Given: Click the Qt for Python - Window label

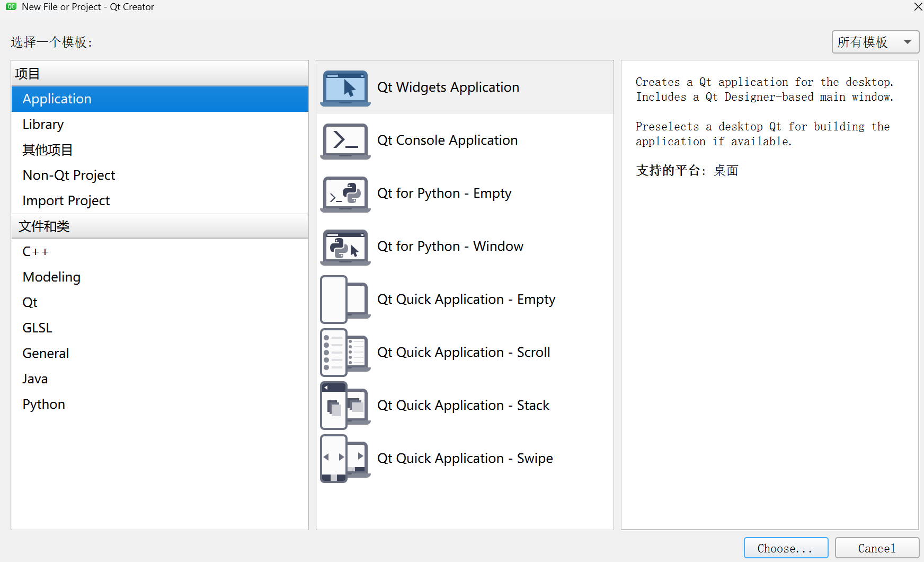Looking at the screenshot, I should (x=450, y=247).
